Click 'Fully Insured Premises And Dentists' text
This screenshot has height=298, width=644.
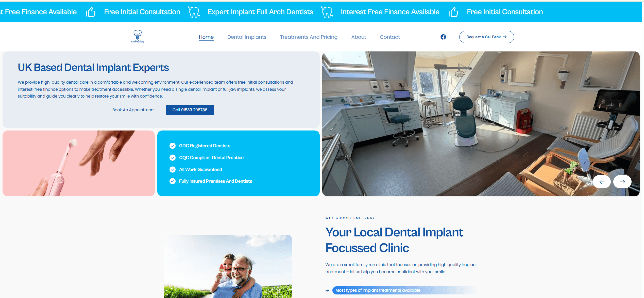(215, 181)
